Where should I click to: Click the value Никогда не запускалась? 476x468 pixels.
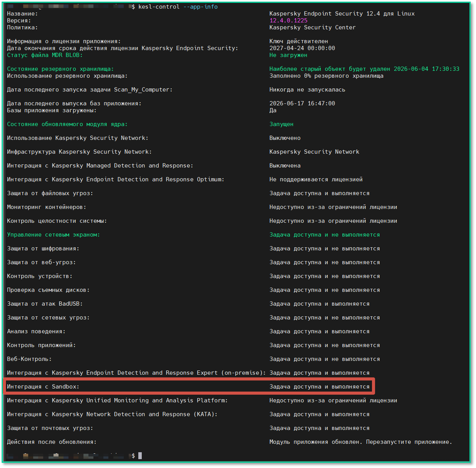tap(307, 90)
